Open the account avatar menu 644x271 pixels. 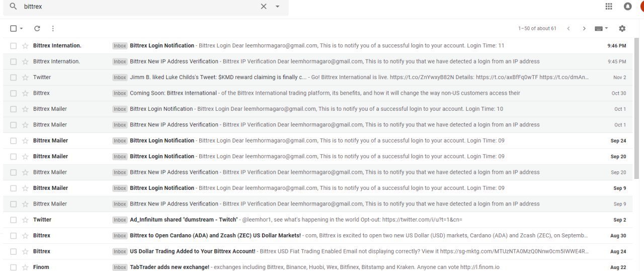pos(641,6)
